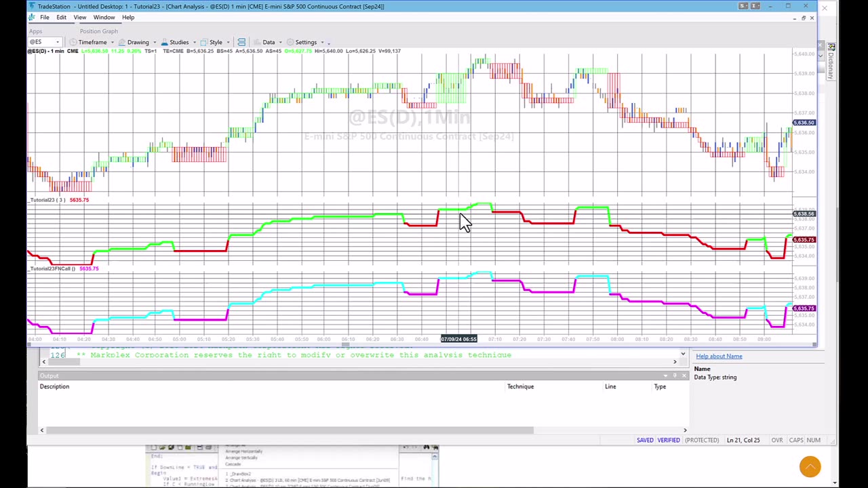Viewport: 868px width, 488px height.
Task: Click the I indicator in title bar
Action: (x=755, y=6)
